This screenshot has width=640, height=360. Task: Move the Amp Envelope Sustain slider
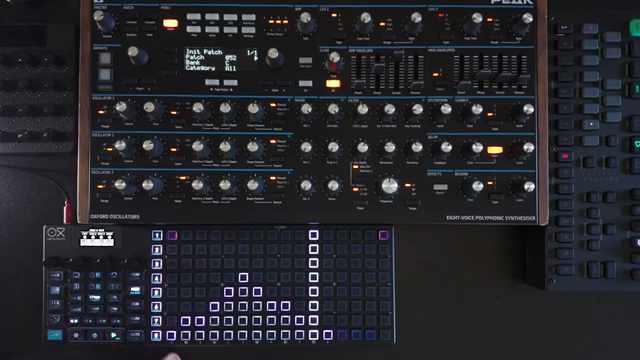point(398,55)
